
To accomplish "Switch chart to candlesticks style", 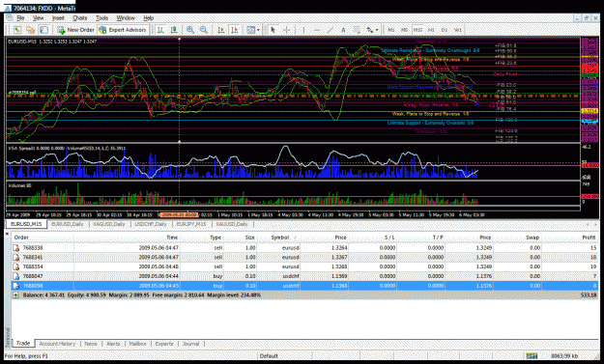I will 174,30.
